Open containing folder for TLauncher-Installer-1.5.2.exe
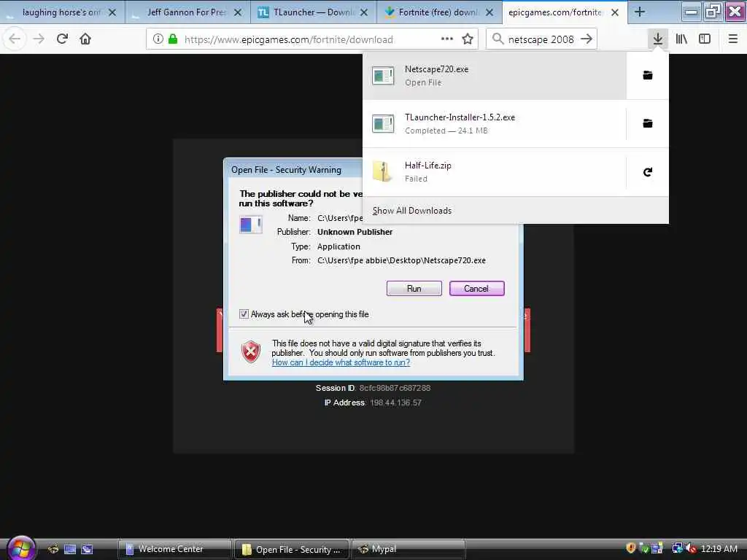The height and width of the screenshot is (560, 747). pos(648,124)
